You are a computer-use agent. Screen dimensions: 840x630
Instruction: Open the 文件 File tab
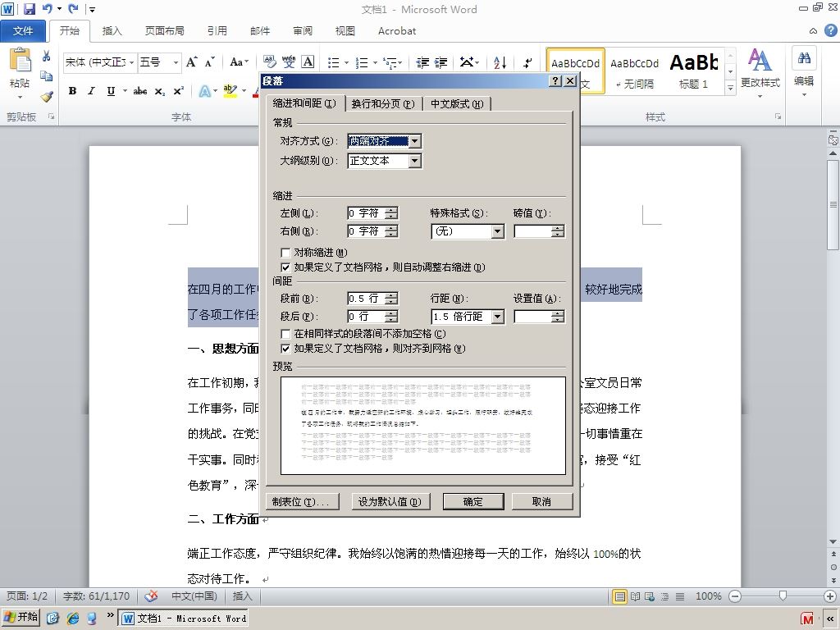(22, 31)
